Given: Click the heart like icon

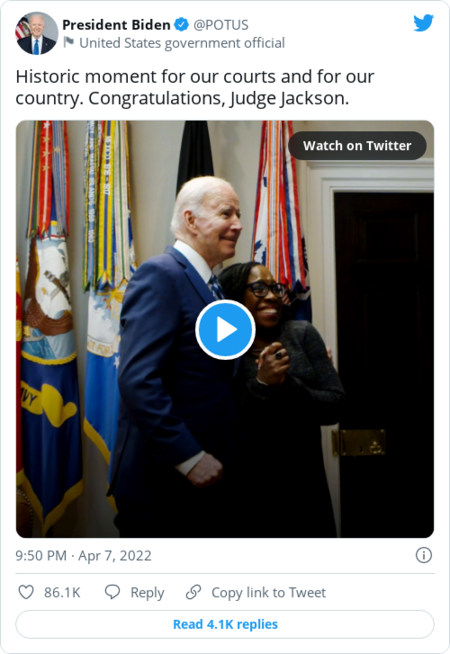Looking at the screenshot, I should click(26, 592).
